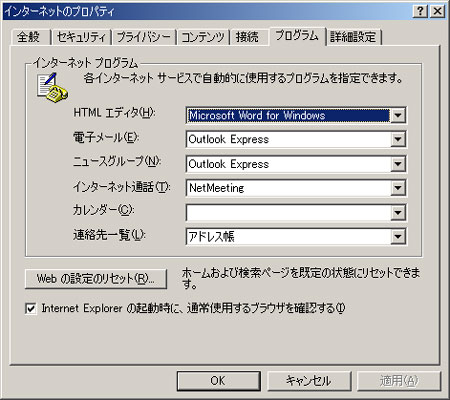Click the ニュースグループ(N) label

coord(117,162)
